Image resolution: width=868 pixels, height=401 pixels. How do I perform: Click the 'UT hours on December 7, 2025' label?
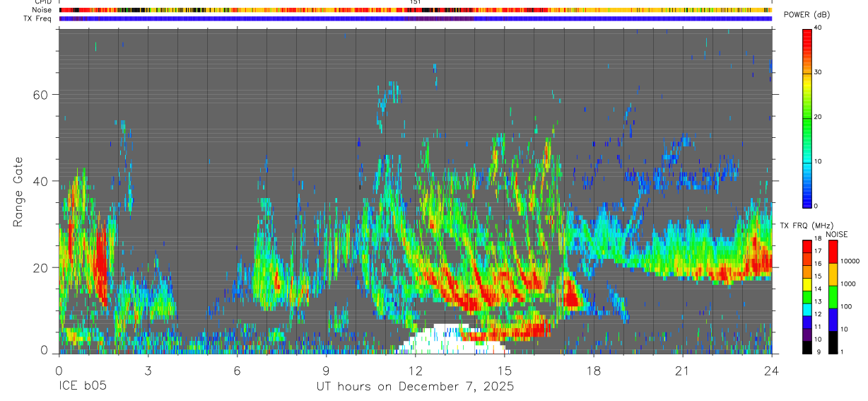pos(415,387)
